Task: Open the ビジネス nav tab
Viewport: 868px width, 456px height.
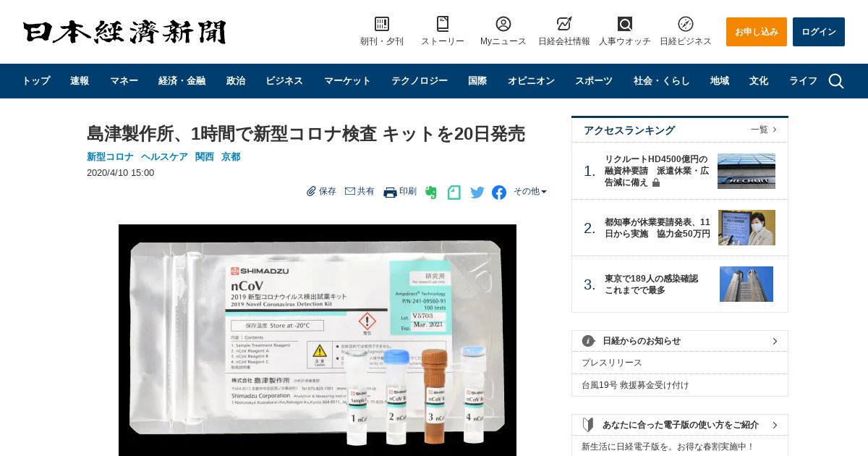Action: click(284, 81)
